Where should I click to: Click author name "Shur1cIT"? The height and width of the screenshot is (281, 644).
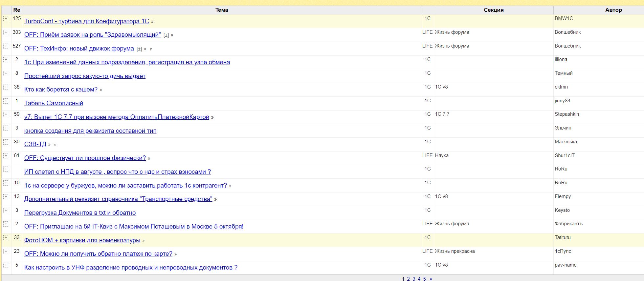tap(565, 155)
